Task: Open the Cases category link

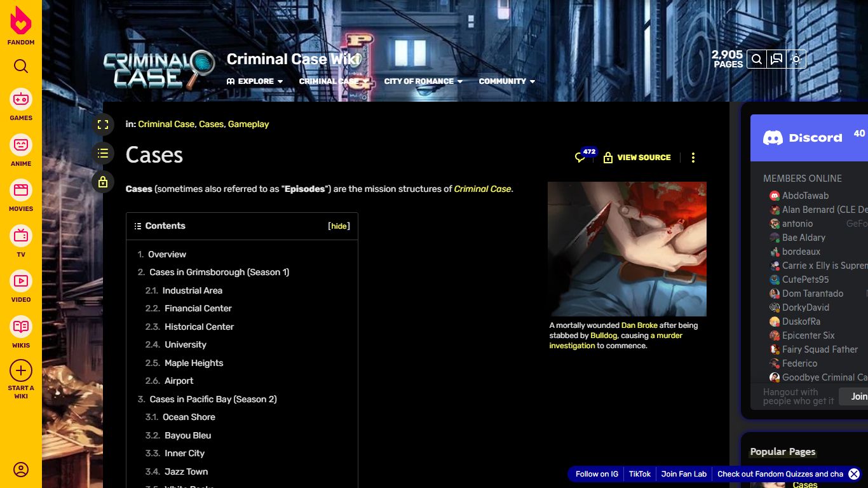Action: (x=211, y=124)
